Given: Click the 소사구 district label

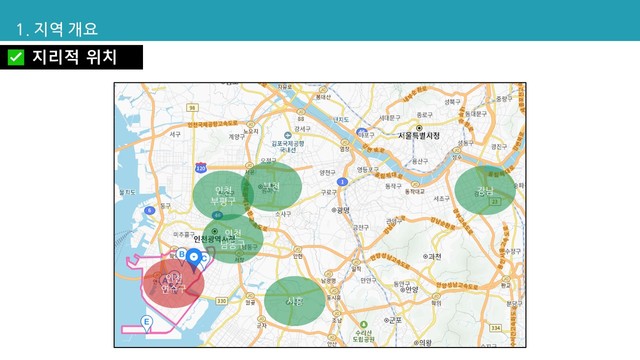Looking at the screenshot, I should (x=283, y=213).
